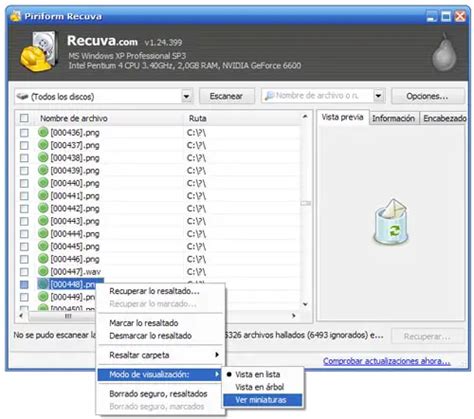
Task: Click the green status icon for [000438].png
Action: coord(43,158)
